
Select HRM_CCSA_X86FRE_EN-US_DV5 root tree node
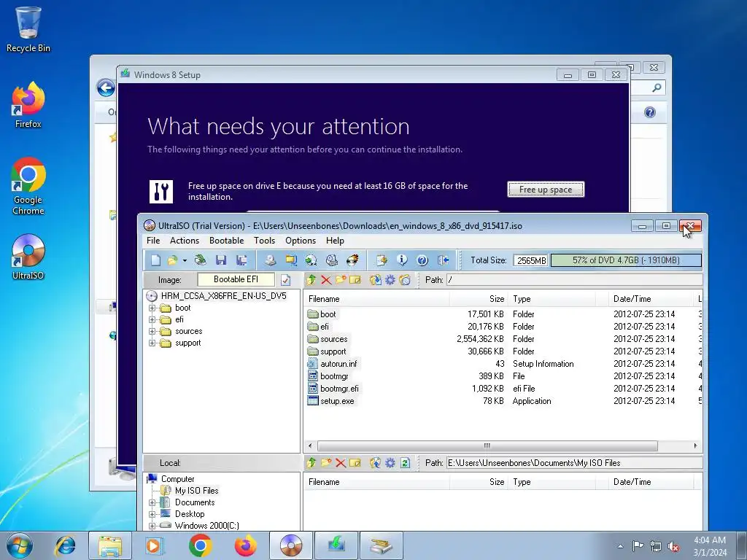pos(223,296)
